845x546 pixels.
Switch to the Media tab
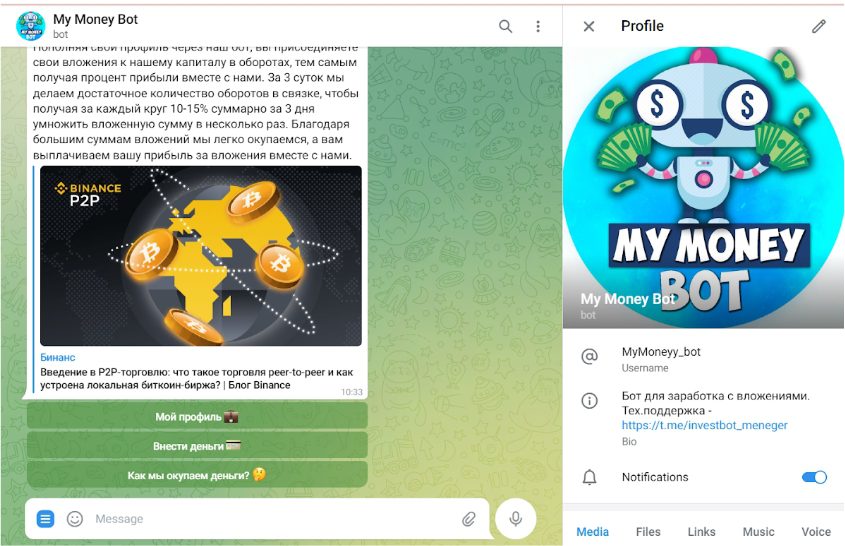point(592,532)
